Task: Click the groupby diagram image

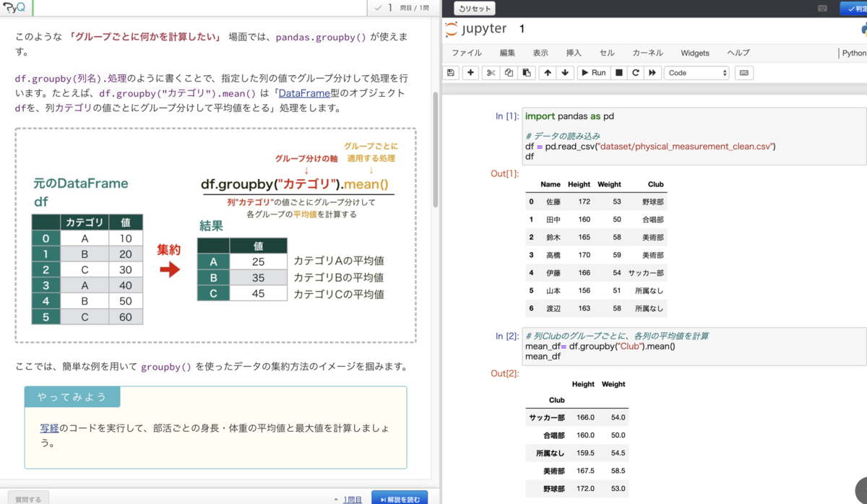Action: (x=215, y=235)
